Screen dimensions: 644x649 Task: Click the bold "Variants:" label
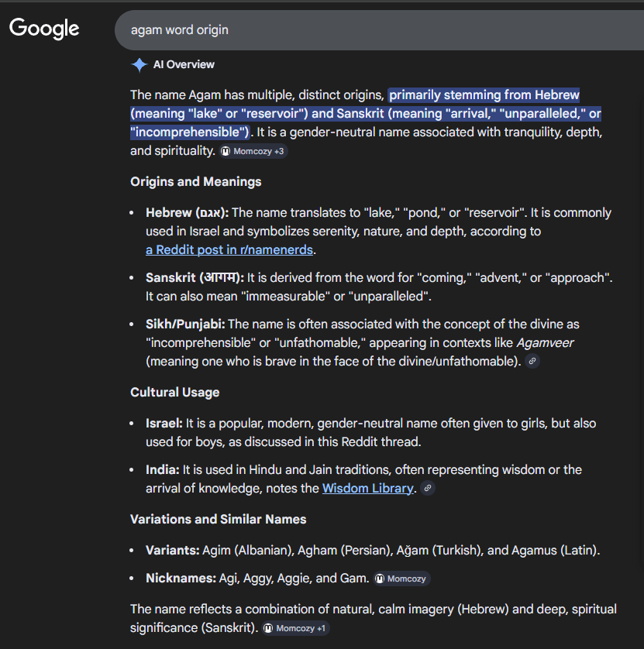[x=172, y=550]
